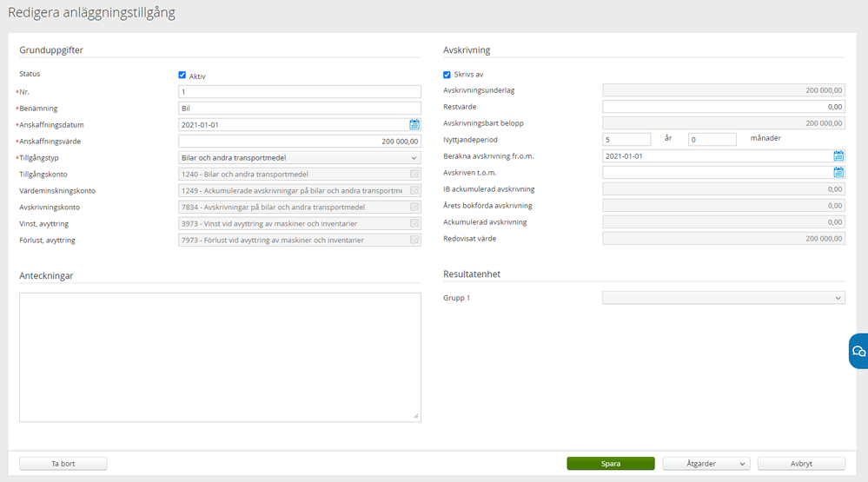The height and width of the screenshot is (482, 868).
Task: Click lookup icon for Vinst, avyttring 3973
Action: click(414, 224)
